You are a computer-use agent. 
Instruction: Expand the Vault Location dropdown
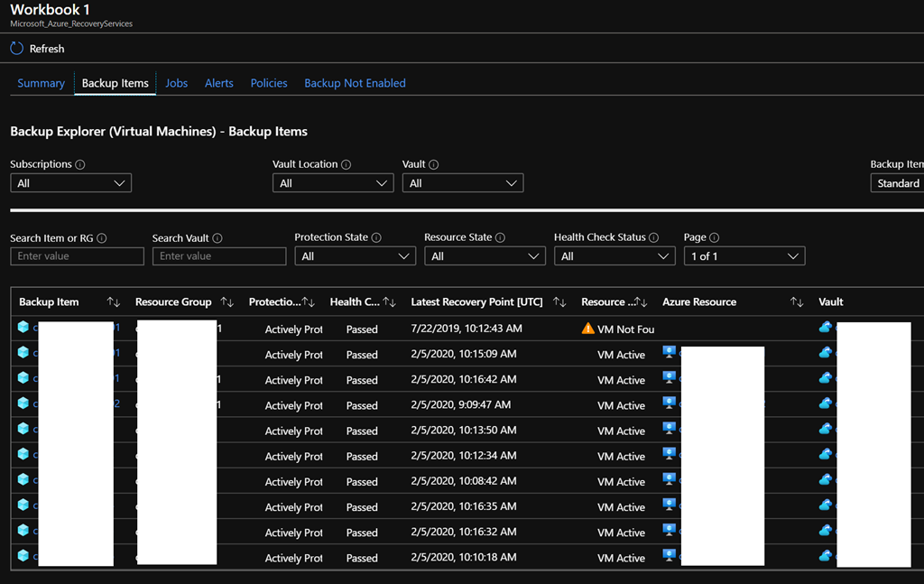click(333, 183)
